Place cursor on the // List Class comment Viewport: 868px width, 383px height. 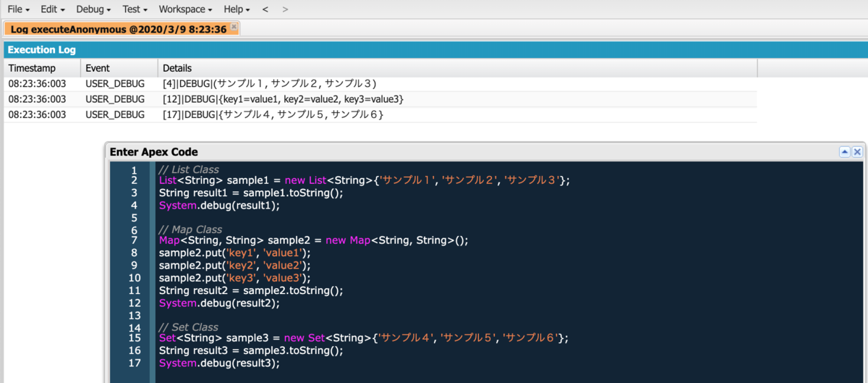click(x=189, y=169)
